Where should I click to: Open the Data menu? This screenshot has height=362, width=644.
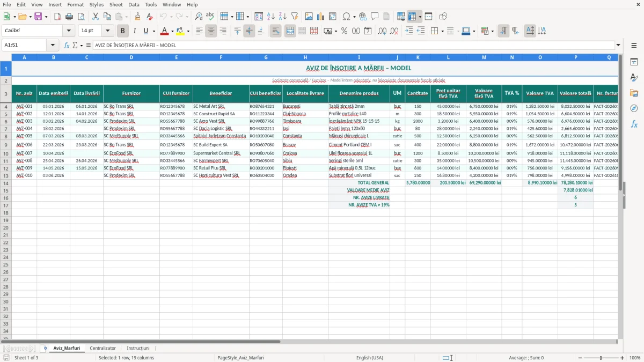[134, 4]
